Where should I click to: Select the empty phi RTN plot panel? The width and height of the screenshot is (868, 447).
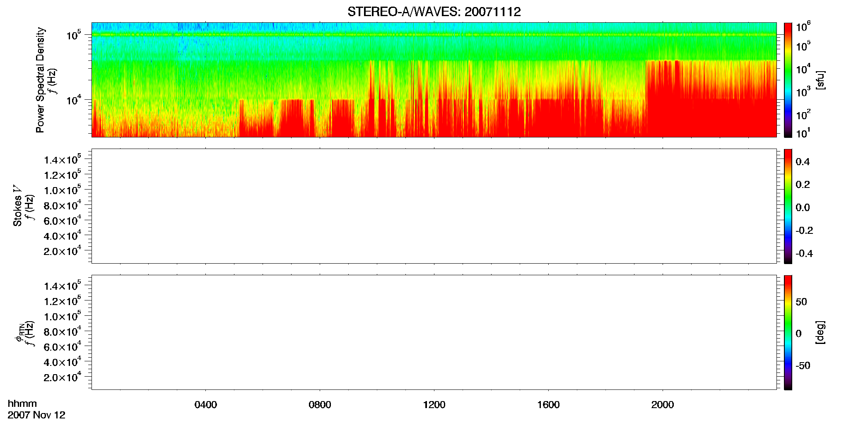click(434, 332)
